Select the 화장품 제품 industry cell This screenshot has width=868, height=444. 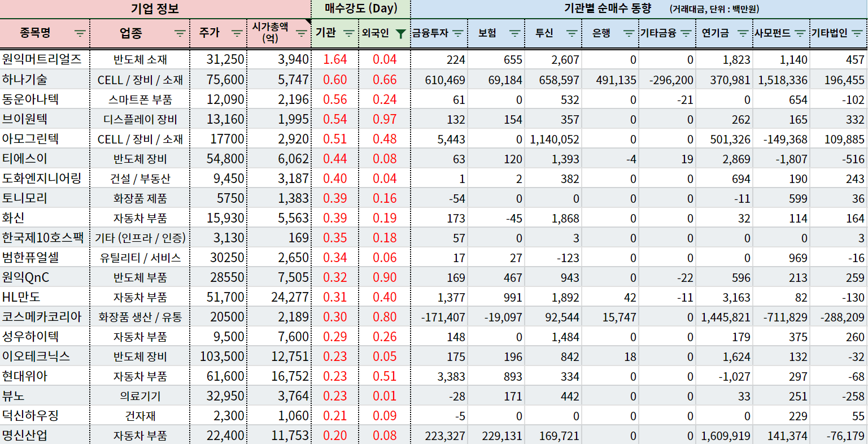click(140, 198)
